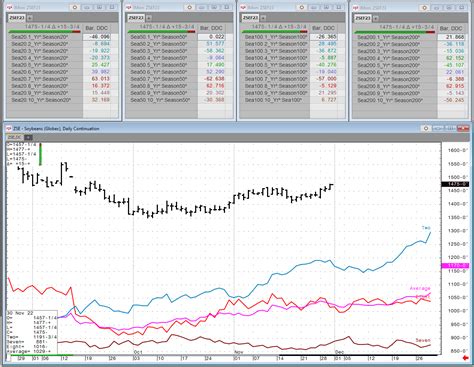Click Bar: DDC column header in Sea50 monitor
The height and width of the screenshot is (367, 474).
(211, 28)
